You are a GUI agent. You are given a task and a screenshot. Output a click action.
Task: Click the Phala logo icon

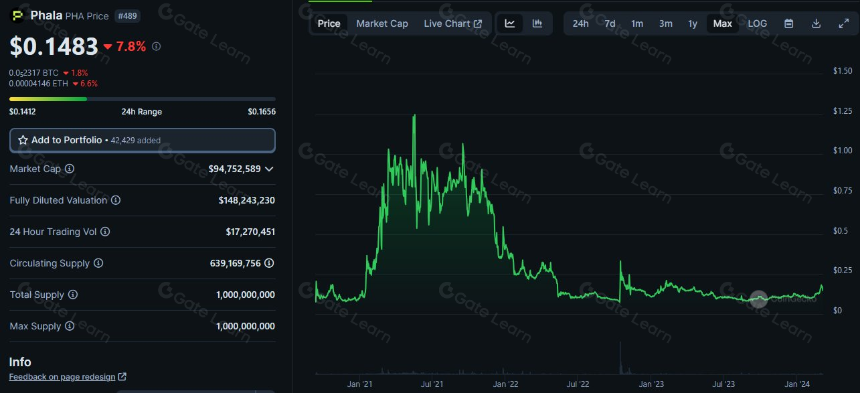tap(18, 16)
